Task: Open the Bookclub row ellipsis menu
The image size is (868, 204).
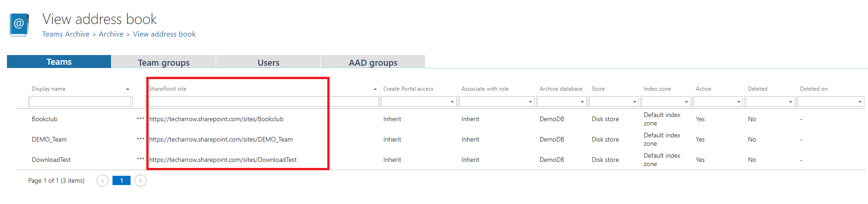Action: 140,118
